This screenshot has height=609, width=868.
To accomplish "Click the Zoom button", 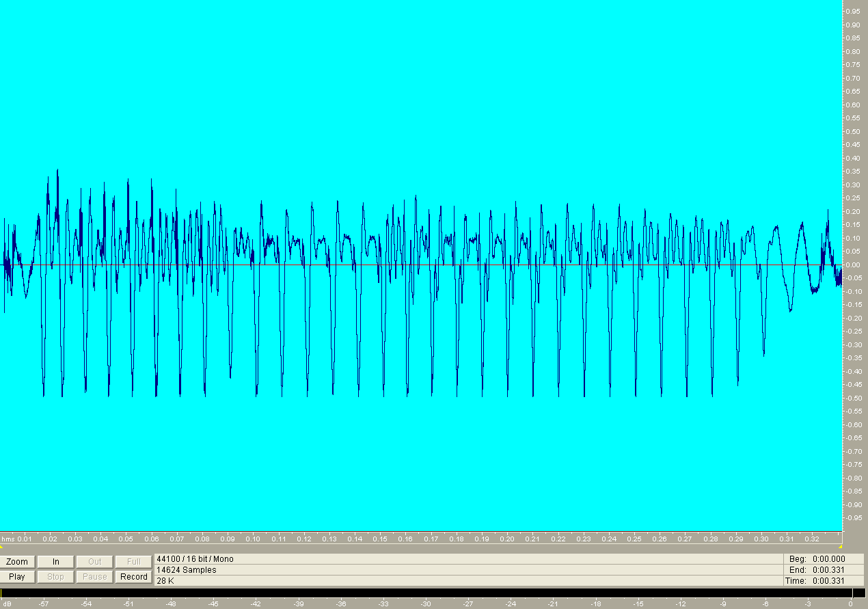I will 17,562.
